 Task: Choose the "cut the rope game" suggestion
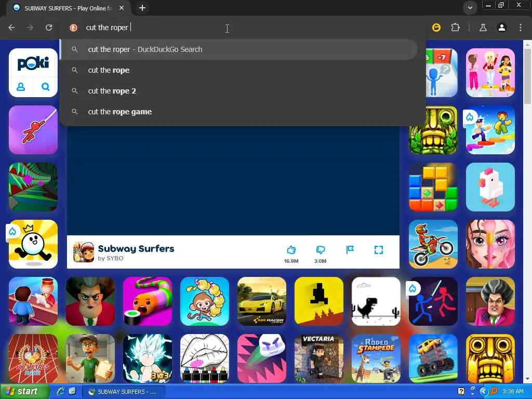tap(239, 112)
